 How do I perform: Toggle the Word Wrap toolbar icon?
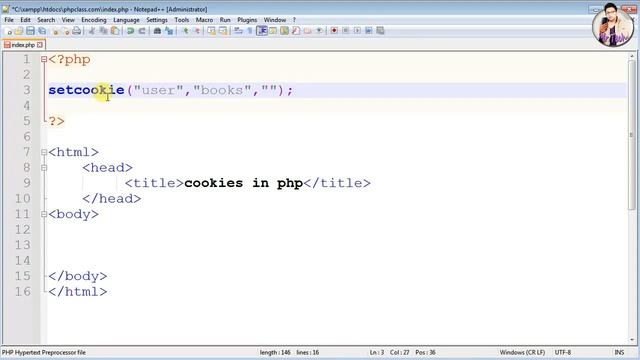(x=238, y=31)
